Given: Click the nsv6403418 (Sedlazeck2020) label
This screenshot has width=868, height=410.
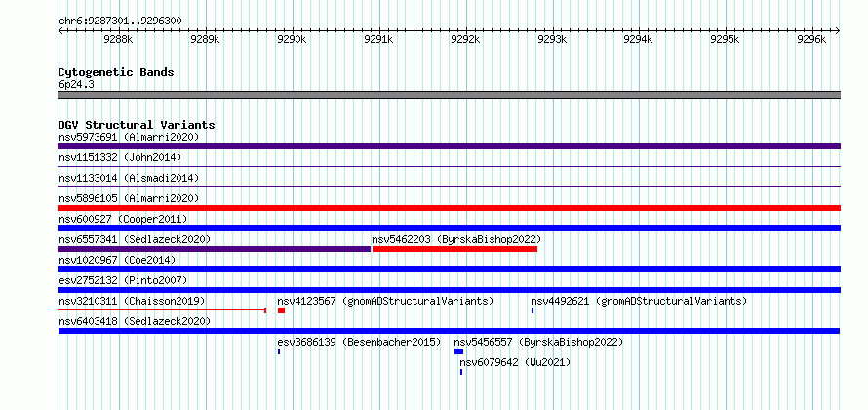Looking at the screenshot, I should tap(135, 321).
